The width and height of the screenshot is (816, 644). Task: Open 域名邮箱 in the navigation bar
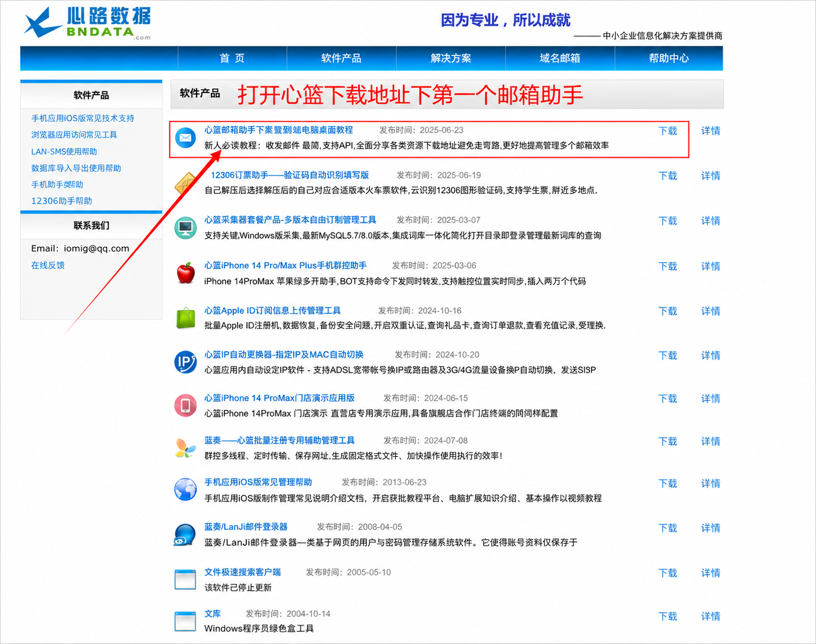tap(560, 58)
